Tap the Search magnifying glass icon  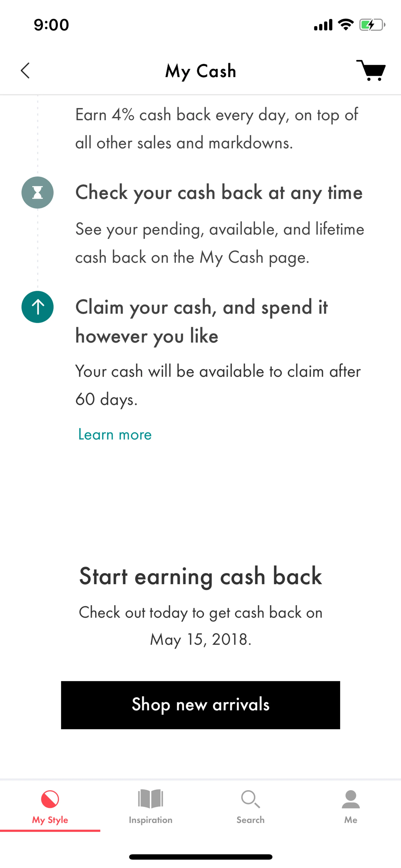250,799
